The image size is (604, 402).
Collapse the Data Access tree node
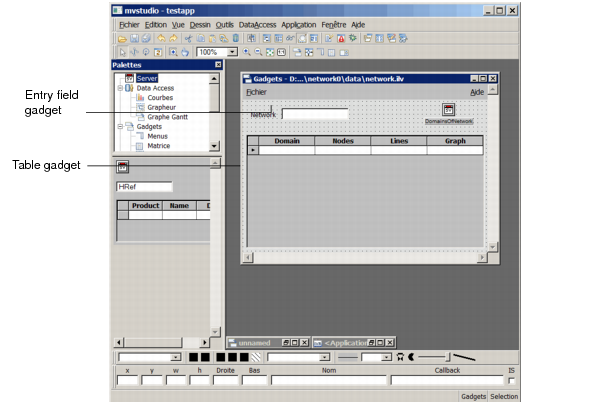click(119, 88)
